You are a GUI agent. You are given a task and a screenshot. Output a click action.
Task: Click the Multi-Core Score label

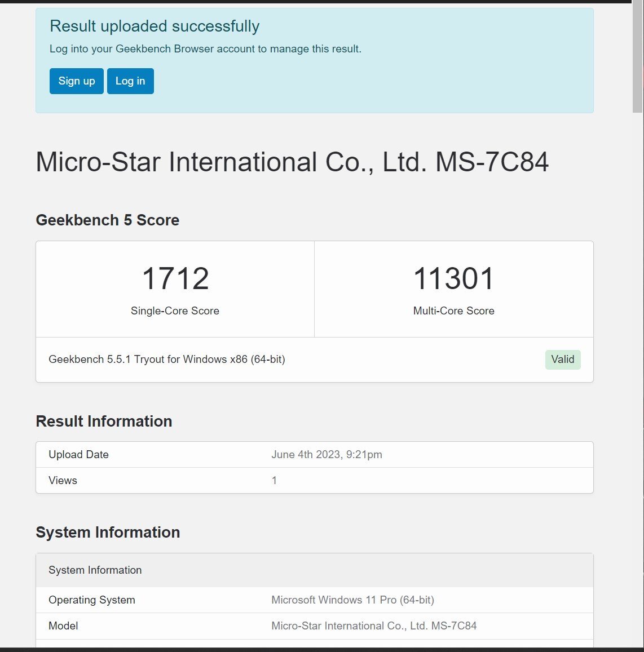click(454, 311)
